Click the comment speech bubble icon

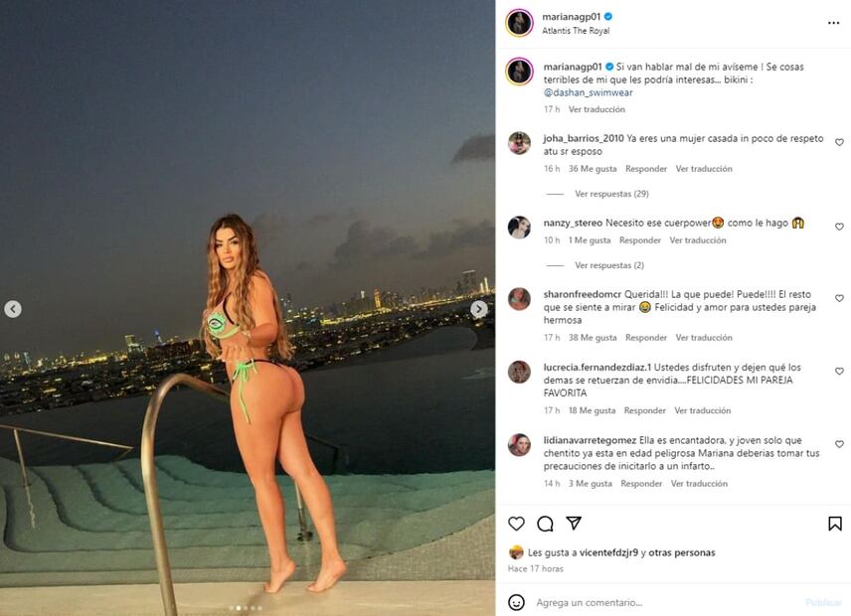545,524
